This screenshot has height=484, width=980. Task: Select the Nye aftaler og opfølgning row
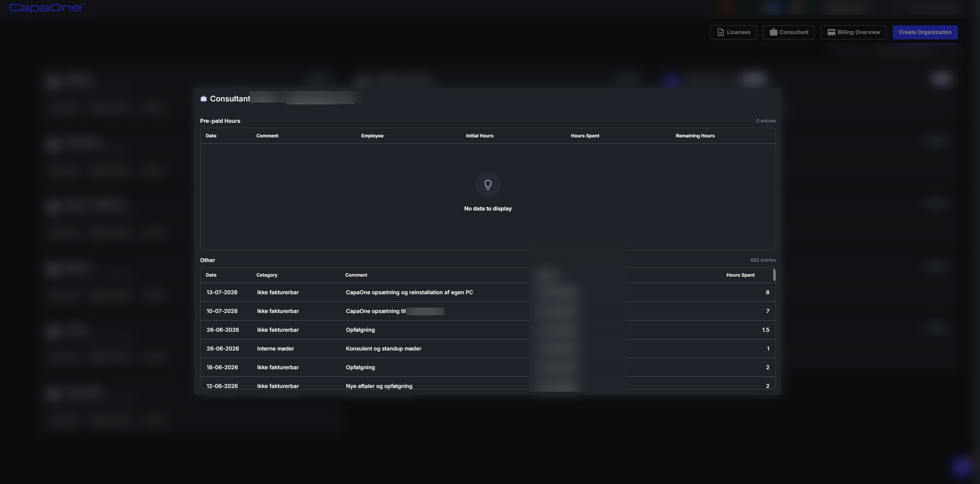click(x=488, y=384)
